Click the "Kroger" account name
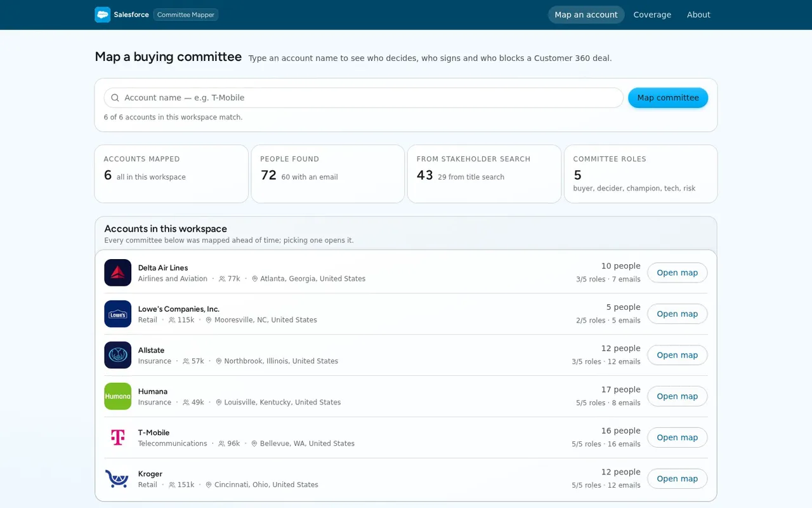This screenshot has width=812, height=508. coord(150,474)
